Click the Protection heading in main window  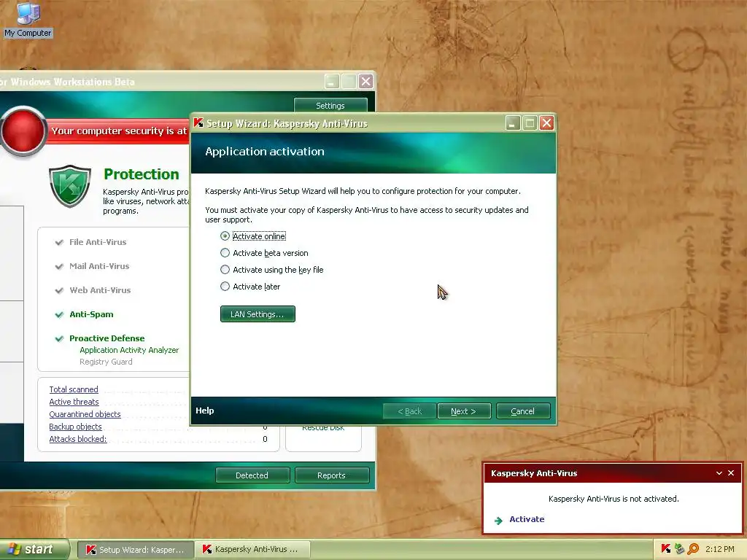tap(142, 174)
